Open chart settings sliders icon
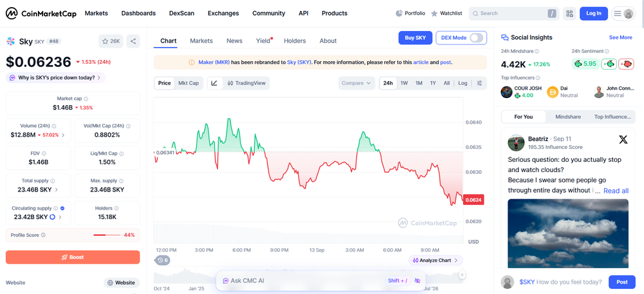This screenshot has width=644, height=294. pos(479,83)
